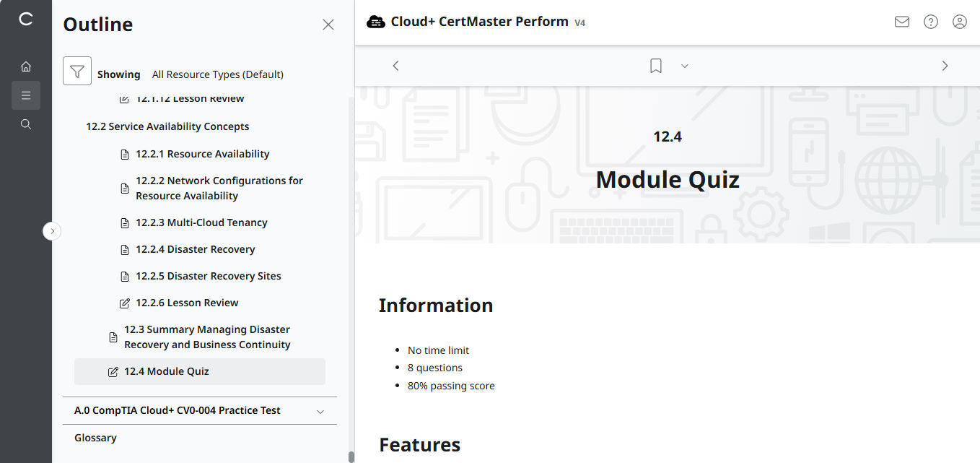Open the account profile icon
The height and width of the screenshot is (463, 980).
[959, 22]
